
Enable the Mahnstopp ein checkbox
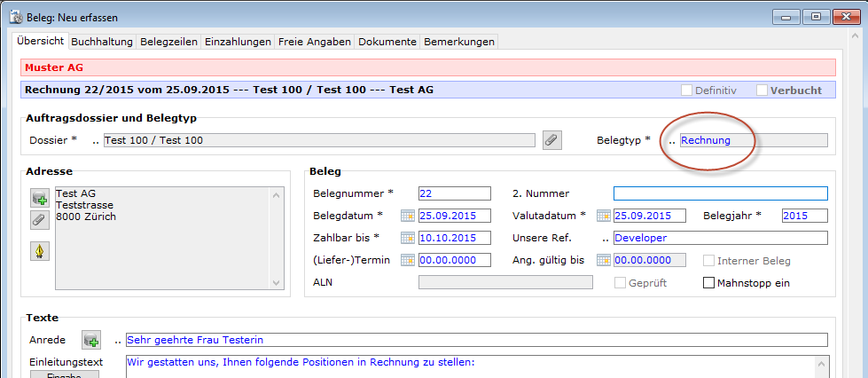708,283
